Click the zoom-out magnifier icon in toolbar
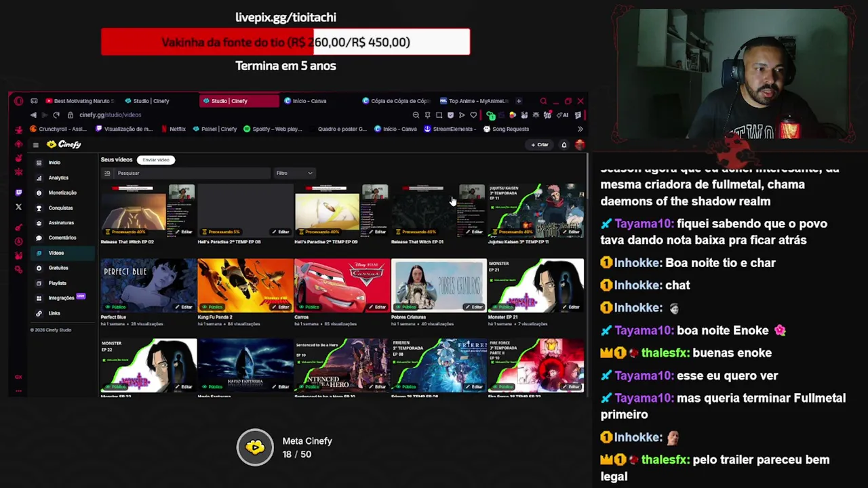The width and height of the screenshot is (868, 488). [416, 115]
